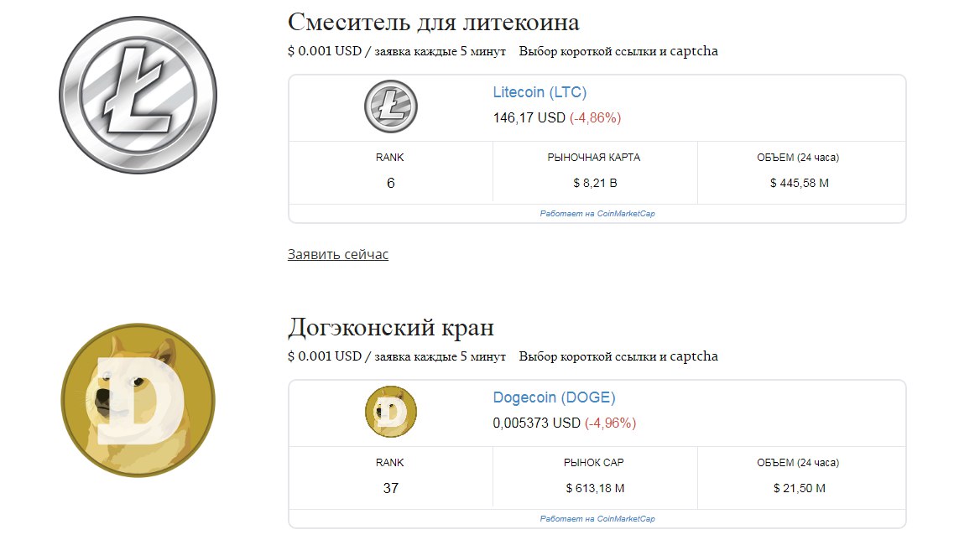980x540 pixels.
Task: Click Litecoin percent change -4,86%
Action: point(596,118)
